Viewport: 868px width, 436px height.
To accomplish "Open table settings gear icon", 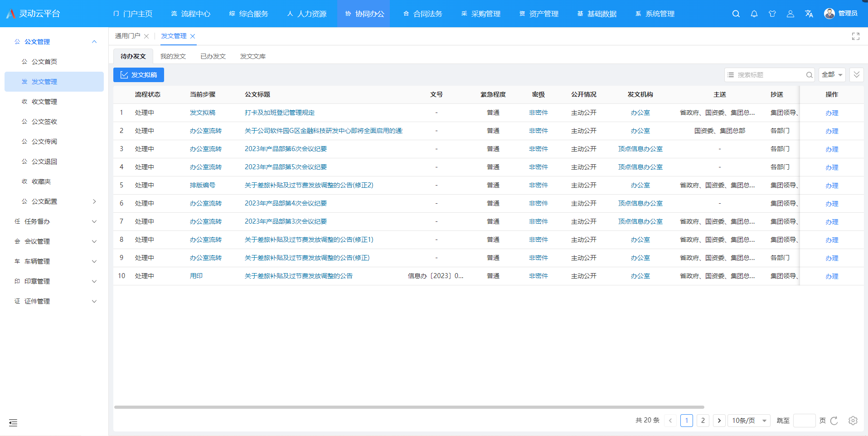I will coord(853,421).
